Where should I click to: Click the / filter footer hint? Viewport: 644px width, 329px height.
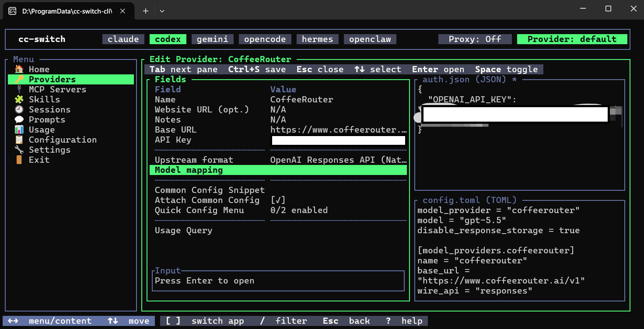coord(283,321)
